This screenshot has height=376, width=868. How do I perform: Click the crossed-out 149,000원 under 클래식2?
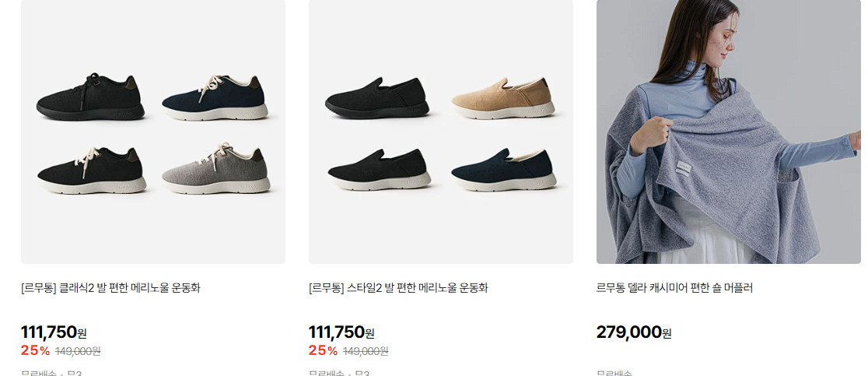pos(78,350)
